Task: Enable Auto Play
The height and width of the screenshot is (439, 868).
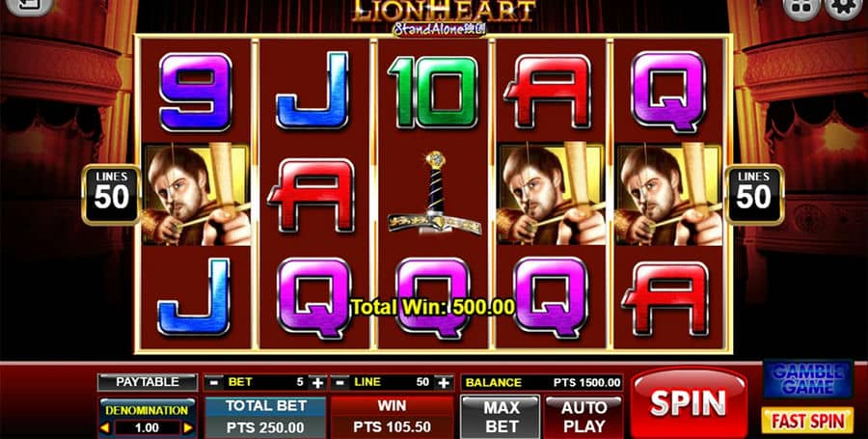Action: coord(583,417)
